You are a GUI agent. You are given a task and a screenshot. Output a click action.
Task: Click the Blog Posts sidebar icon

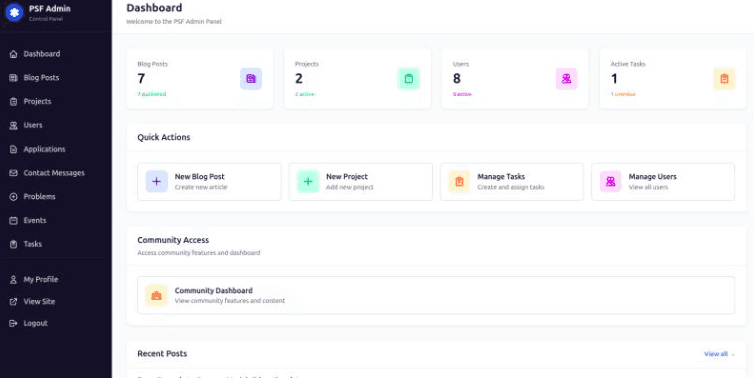point(13,77)
